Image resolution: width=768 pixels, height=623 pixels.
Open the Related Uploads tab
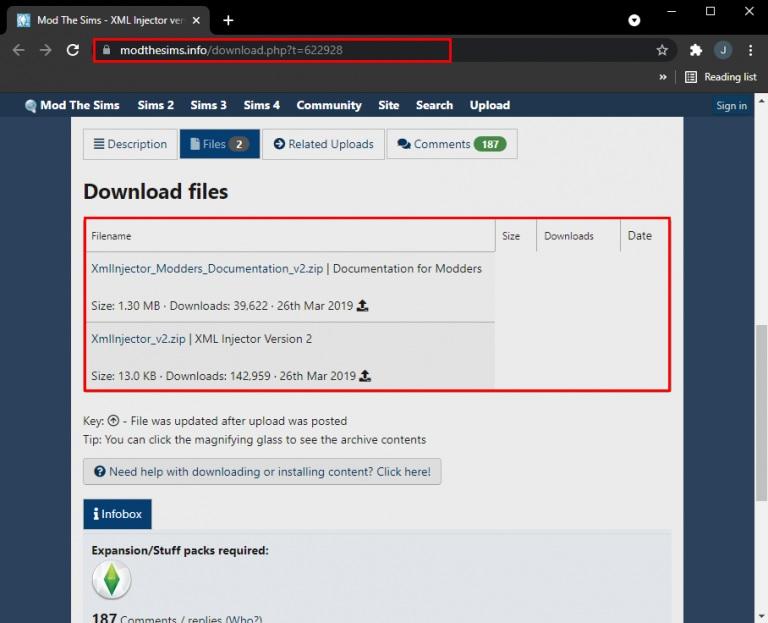click(x=323, y=144)
